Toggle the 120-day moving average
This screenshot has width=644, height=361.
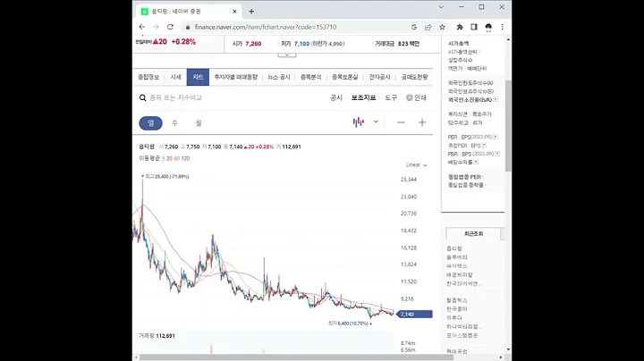[185, 158]
